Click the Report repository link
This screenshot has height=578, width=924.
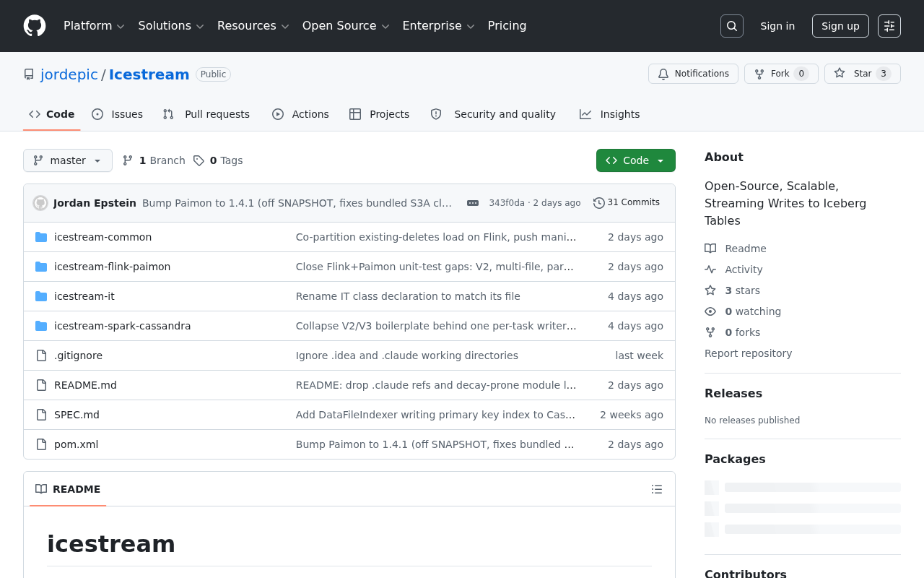tap(748, 353)
